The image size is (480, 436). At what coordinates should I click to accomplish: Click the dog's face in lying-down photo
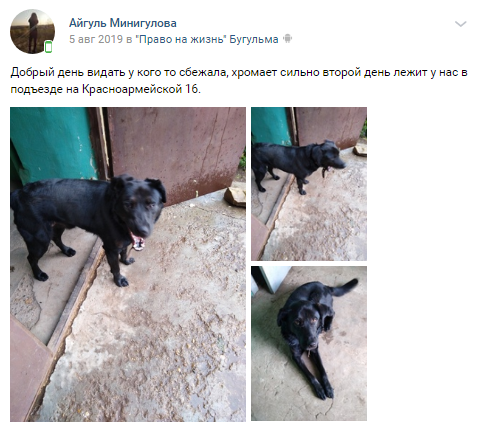coord(307,328)
